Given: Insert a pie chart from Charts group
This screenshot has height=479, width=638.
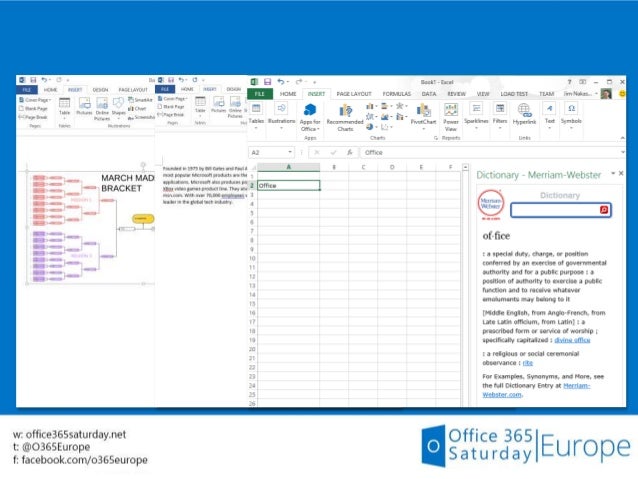Looking at the screenshot, I should (369, 127).
